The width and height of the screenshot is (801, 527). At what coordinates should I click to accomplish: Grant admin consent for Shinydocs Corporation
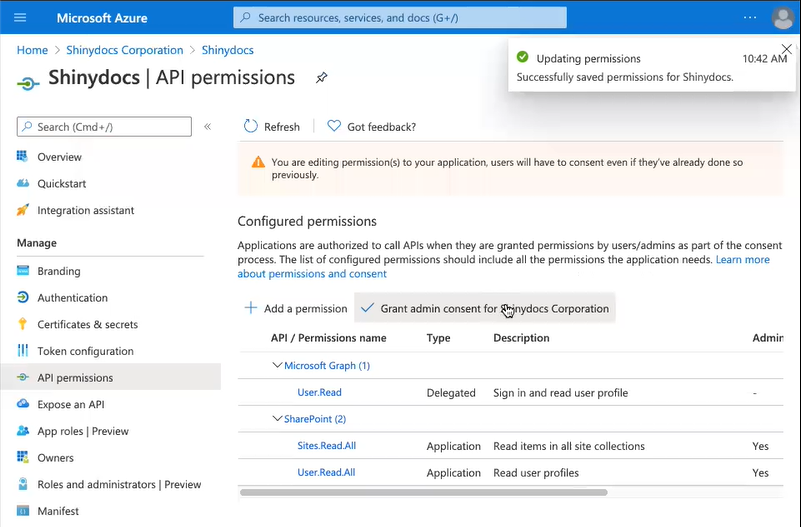(485, 308)
